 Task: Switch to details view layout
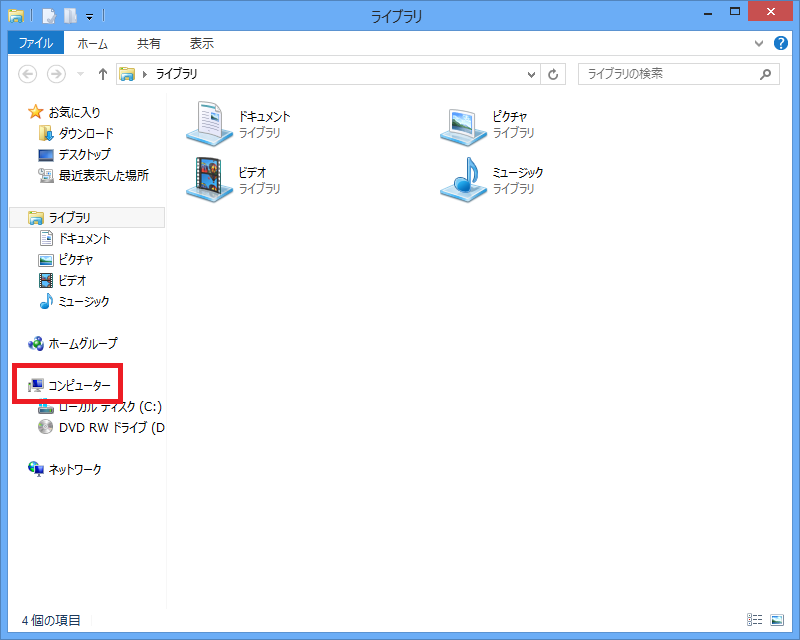tap(754, 620)
